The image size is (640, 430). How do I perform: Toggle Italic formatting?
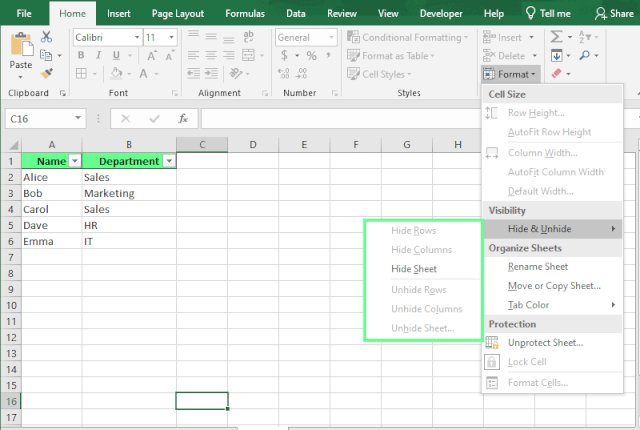98,55
